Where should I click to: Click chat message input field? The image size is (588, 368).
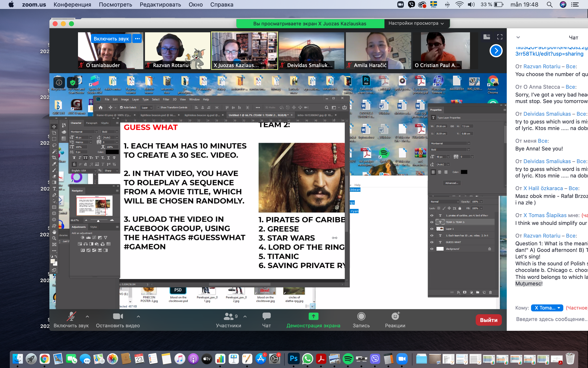click(x=551, y=319)
